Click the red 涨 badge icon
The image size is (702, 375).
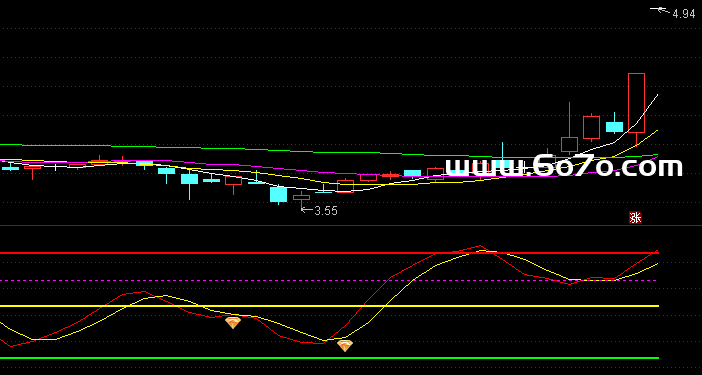(635, 217)
